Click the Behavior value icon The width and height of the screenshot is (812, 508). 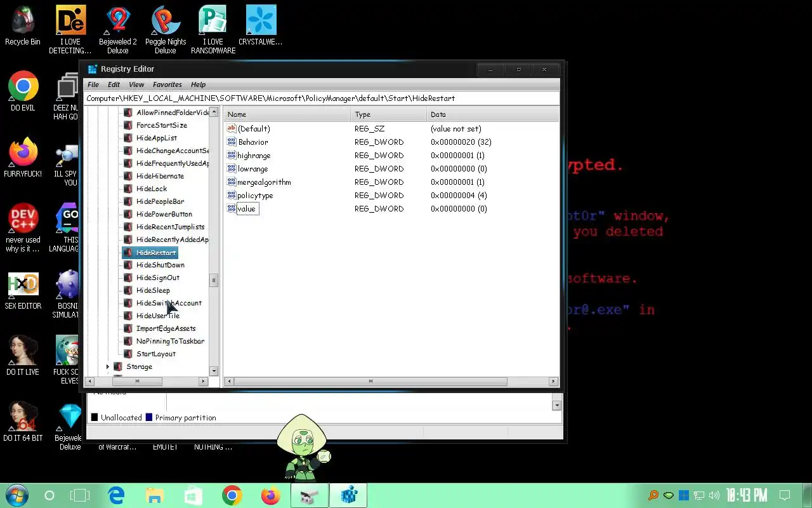[x=232, y=142]
